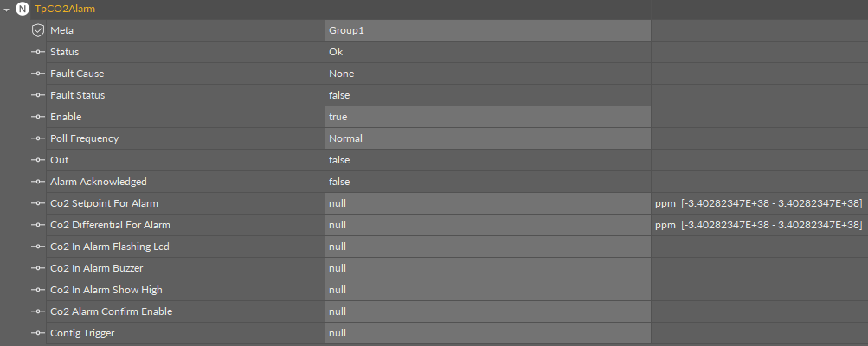
Task: Select the Co2 Setpoint For Alarm value field
Action: [x=487, y=203]
